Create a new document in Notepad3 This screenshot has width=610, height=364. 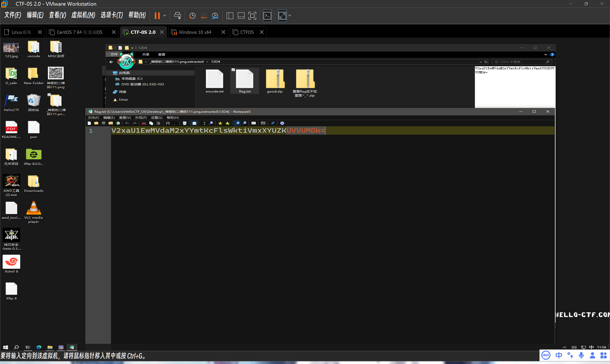pyautogui.click(x=89, y=123)
